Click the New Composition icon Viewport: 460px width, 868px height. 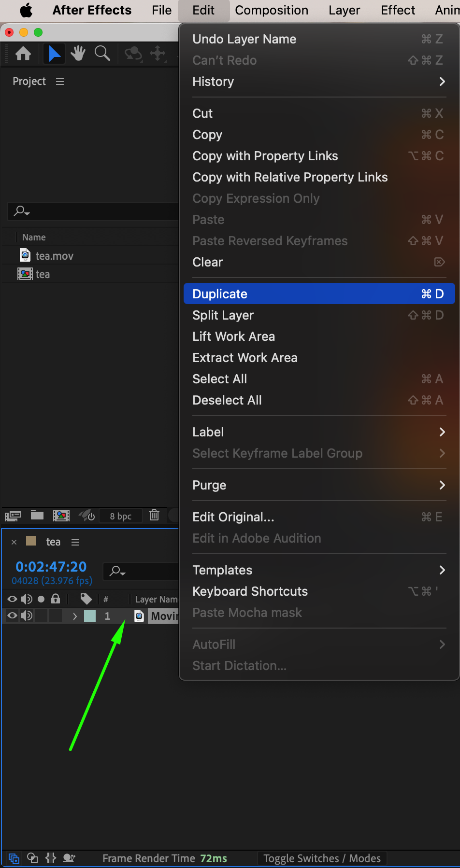click(x=61, y=516)
